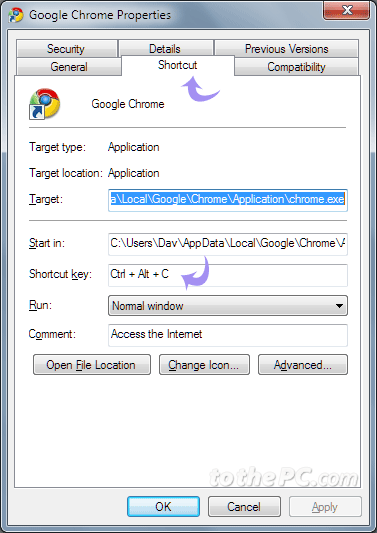Click the Target location Application value
The image size is (377, 533).
point(134,173)
